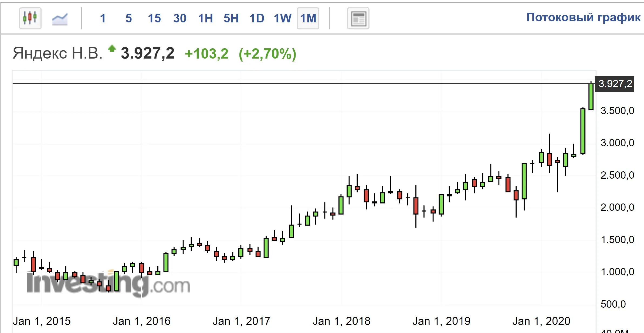Click the Jan 1, 2016 date label
The image size is (644, 333).
point(142,321)
